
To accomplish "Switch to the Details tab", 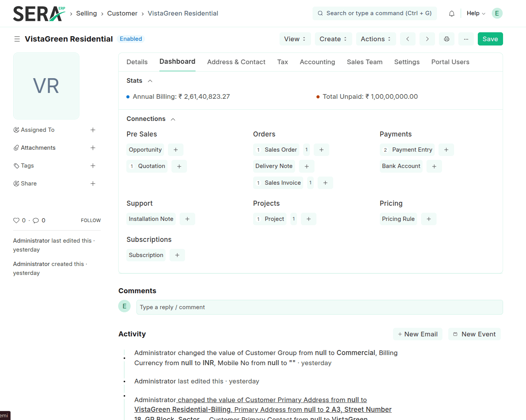I will tap(137, 62).
